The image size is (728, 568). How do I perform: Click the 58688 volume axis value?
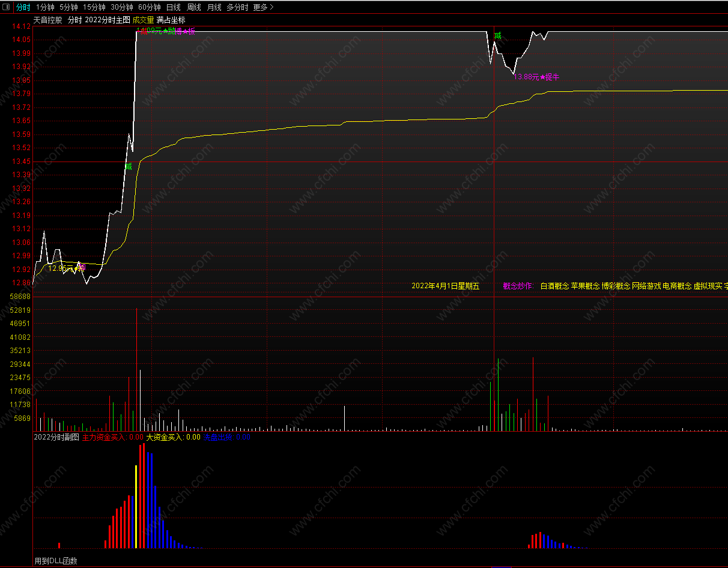click(21, 297)
